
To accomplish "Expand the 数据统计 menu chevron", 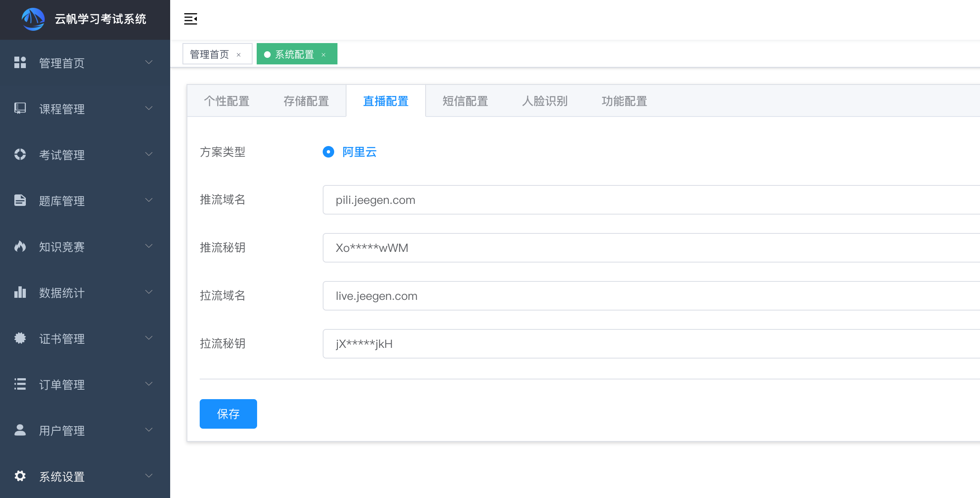I will 149,292.
